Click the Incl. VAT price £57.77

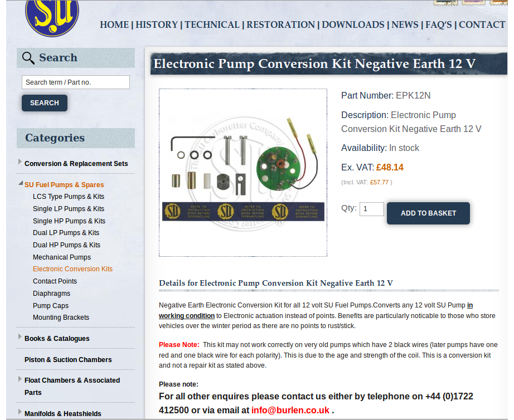pos(379,183)
